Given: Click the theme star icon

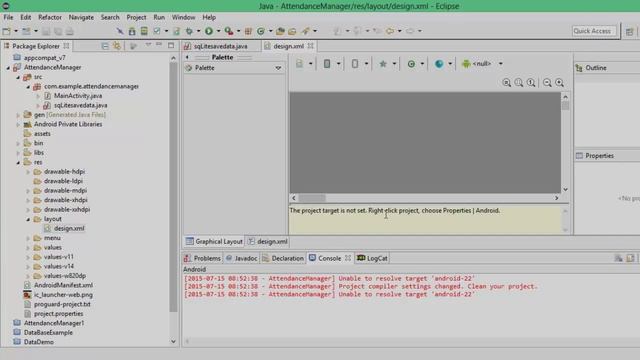Looking at the screenshot, I should click(383, 64).
